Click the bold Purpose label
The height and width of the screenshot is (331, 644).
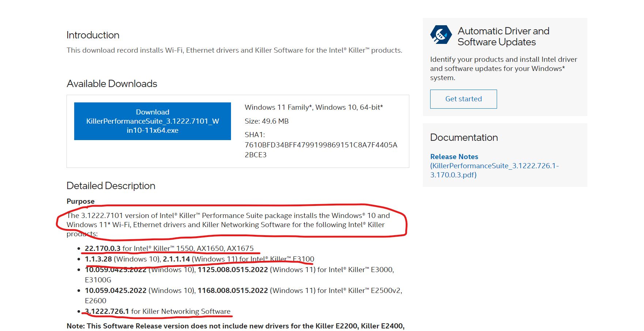coord(80,201)
